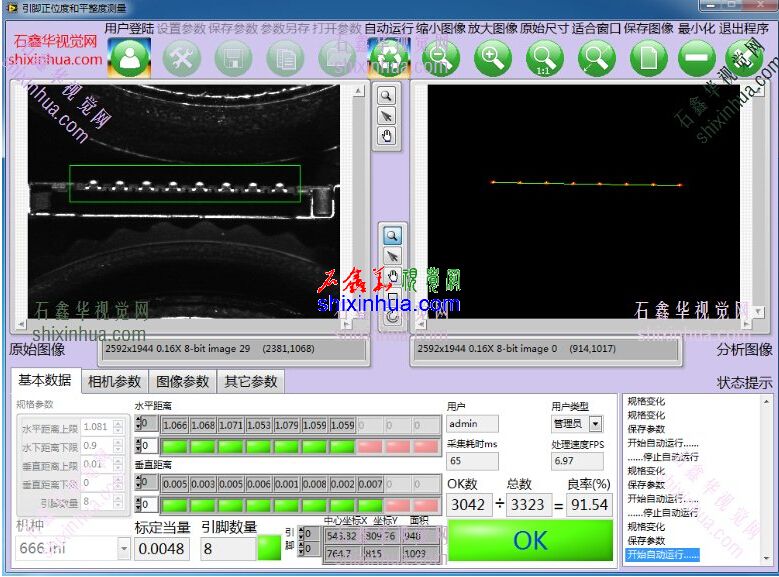This screenshot has width=779, height=577.
Task: Expand the machine type 666.ini dropdown
Action: tap(124, 549)
